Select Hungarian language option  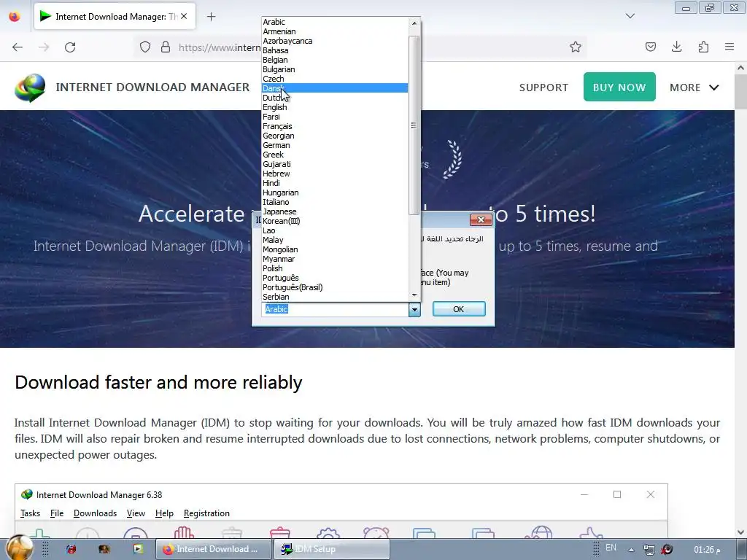[x=335, y=192]
